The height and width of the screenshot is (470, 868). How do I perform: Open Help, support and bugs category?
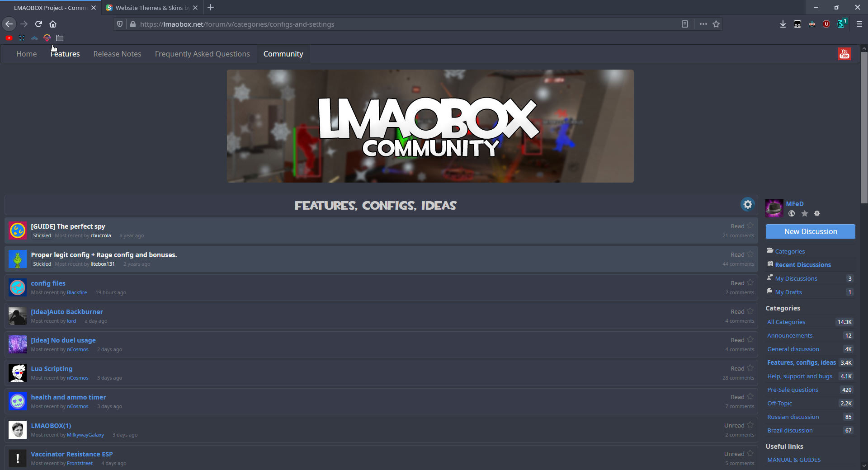coord(799,376)
